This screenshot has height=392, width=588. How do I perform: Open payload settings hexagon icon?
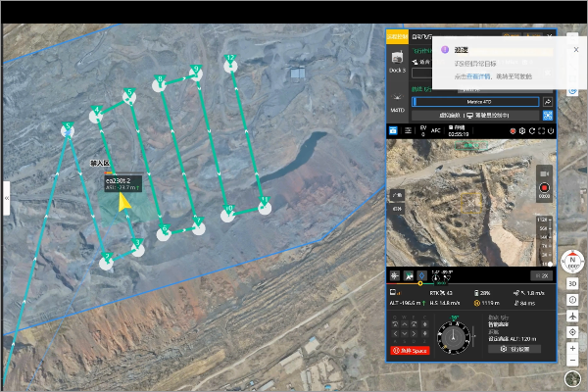[x=522, y=131]
